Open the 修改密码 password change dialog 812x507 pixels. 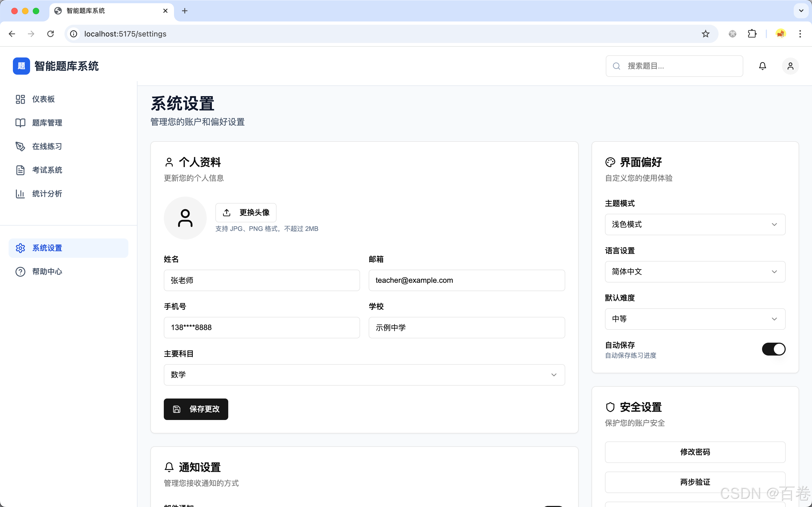point(695,452)
